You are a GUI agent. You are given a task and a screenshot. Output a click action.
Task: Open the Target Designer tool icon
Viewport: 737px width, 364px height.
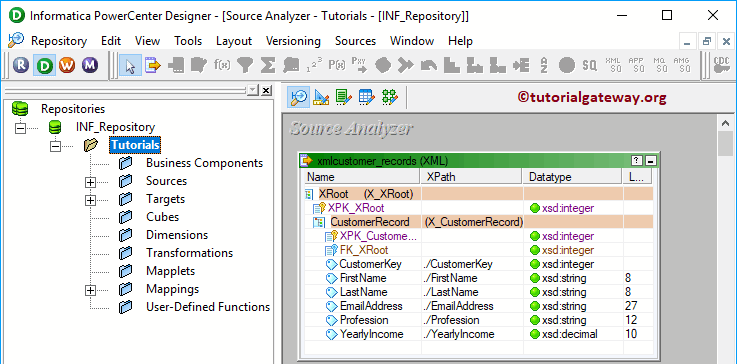[321, 97]
